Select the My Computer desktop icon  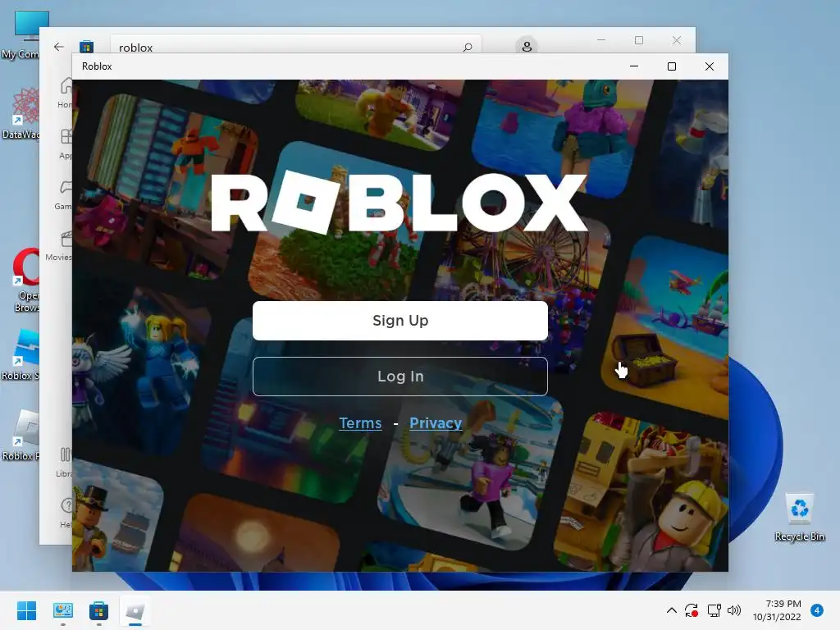(21, 34)
